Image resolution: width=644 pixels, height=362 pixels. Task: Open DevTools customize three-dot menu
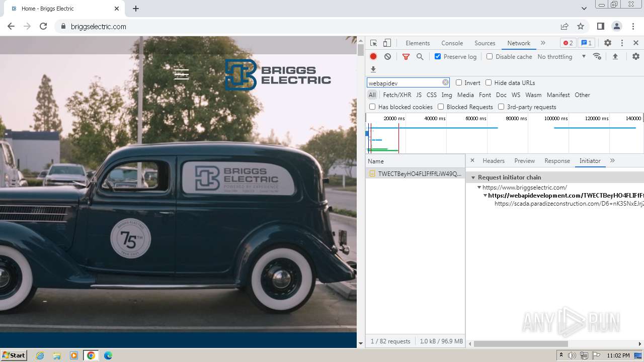tap(622, 43)
